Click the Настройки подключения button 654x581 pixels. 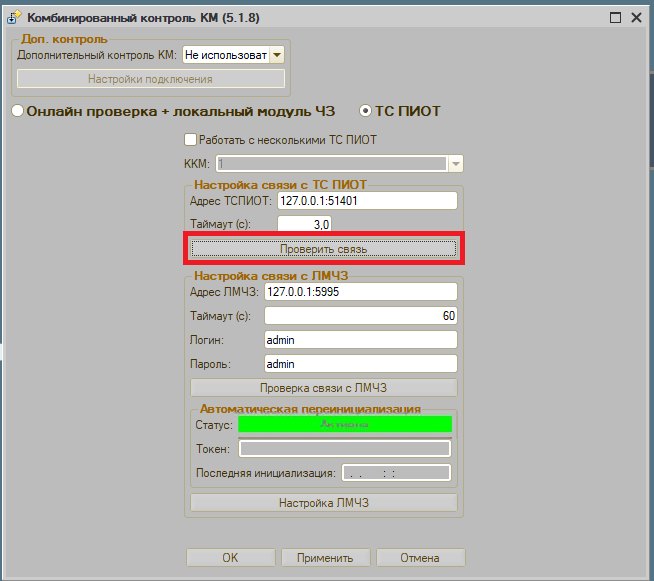[151, 79]
